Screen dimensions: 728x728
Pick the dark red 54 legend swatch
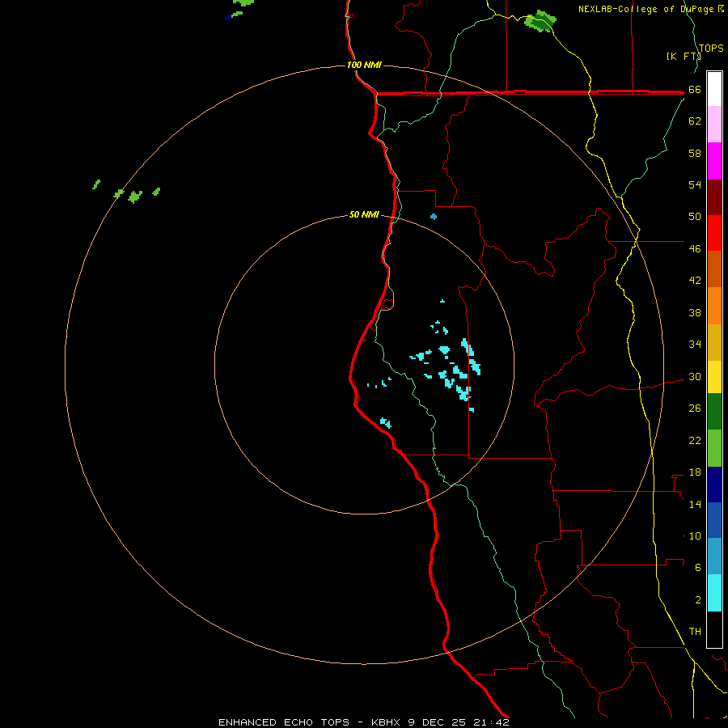click(714, 197)
